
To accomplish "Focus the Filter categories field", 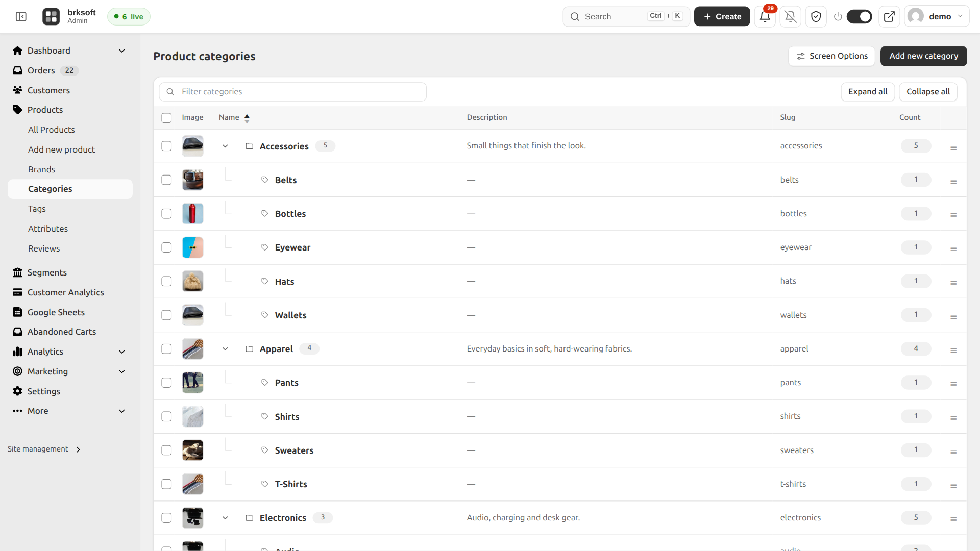I will coord(293,92).
